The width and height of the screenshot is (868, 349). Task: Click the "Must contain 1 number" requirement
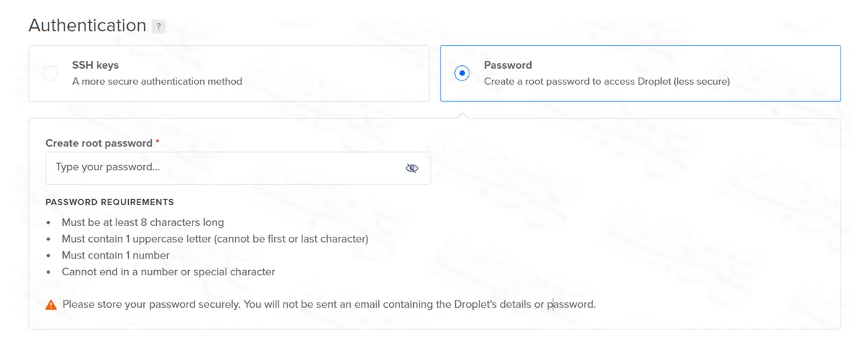(116, 256)
